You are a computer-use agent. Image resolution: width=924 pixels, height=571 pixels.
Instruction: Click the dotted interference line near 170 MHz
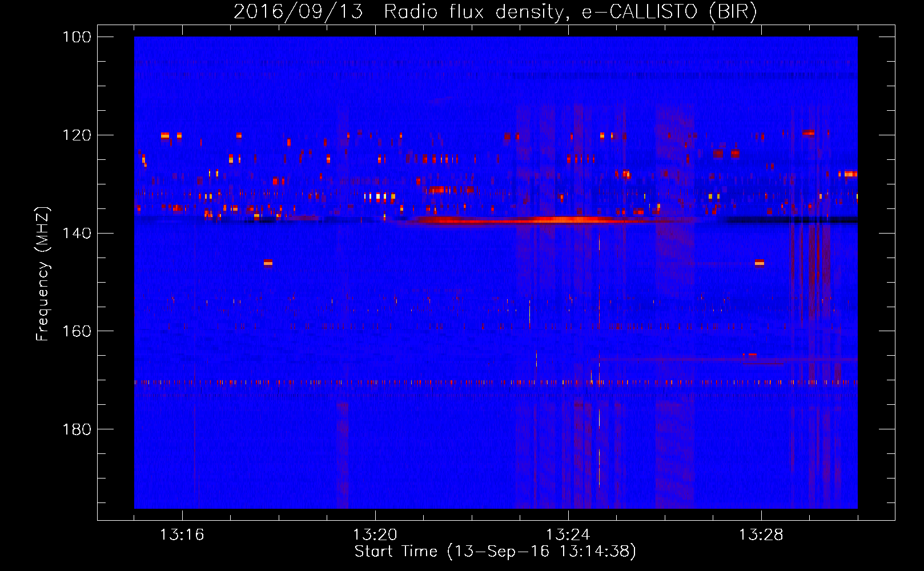[x=496, y=383]
